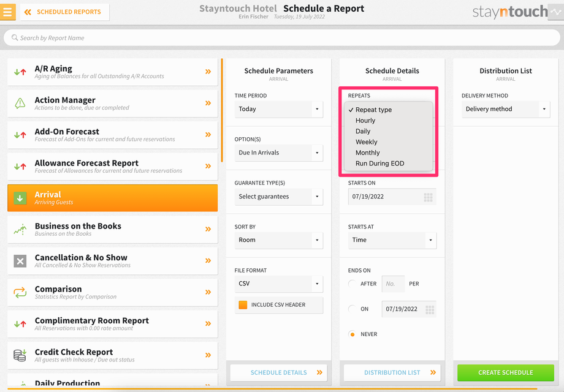Open the partially visible Daily Production report
This screenshot has width=564, height=392.
[113, 380]
